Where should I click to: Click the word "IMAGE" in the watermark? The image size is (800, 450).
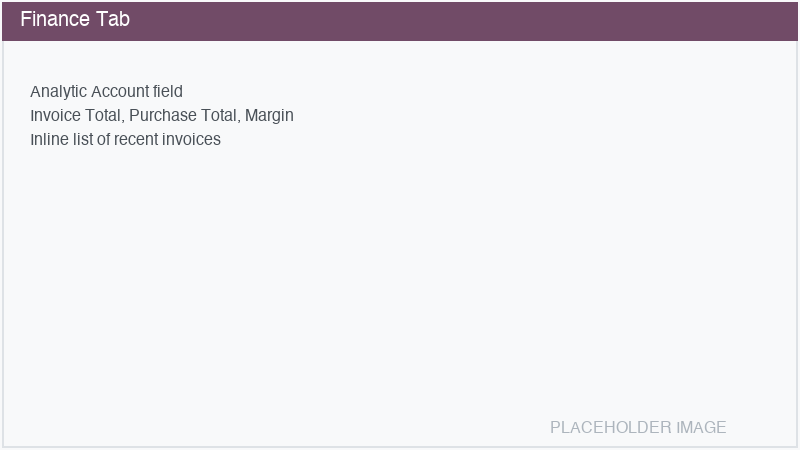pyautogui.click(x=702, y=428)
